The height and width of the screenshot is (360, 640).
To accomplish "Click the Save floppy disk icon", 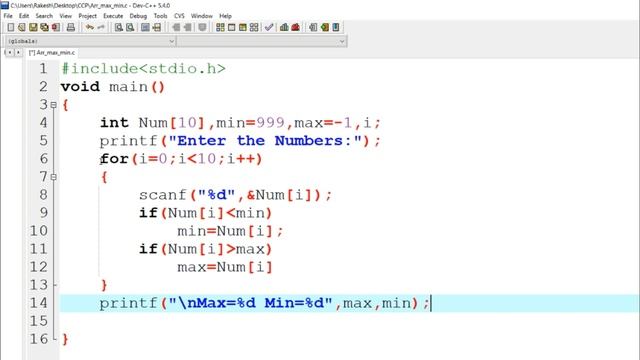I will click(x=33, y=27).
